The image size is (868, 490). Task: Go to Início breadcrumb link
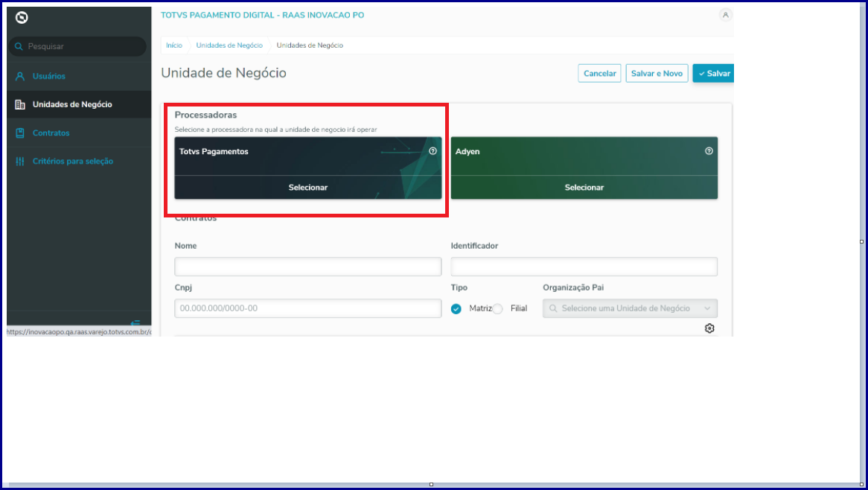pos(173,45)
